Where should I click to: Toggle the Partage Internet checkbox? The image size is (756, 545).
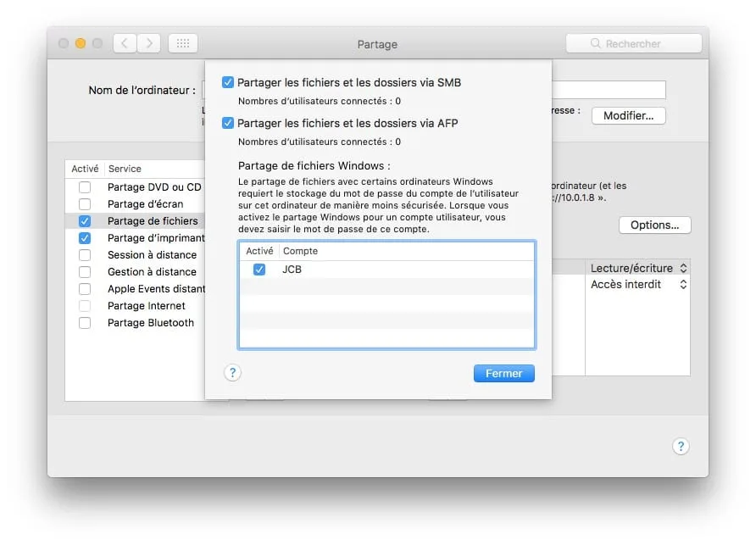(85, 306)
